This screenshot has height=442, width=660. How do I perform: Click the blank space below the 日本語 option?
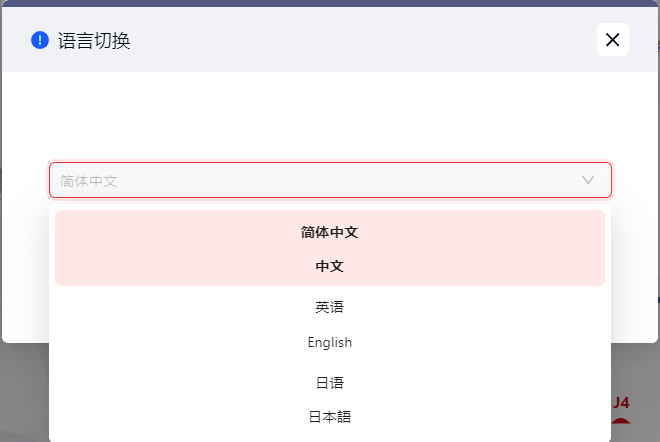tap(330, 436)
